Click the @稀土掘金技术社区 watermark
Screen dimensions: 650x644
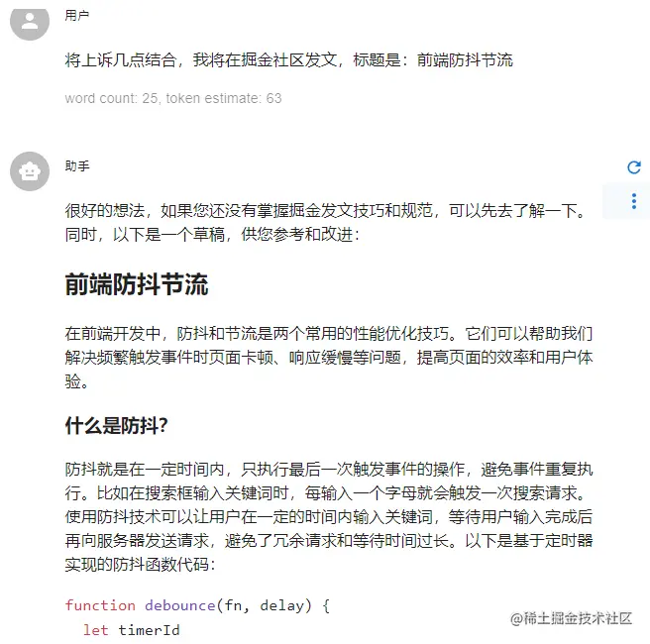[x=572, y=618]
